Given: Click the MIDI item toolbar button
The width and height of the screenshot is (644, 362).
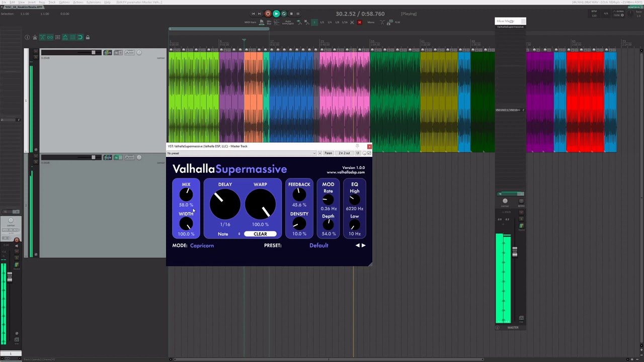Looking at the screenshot, I should [251, 22].
